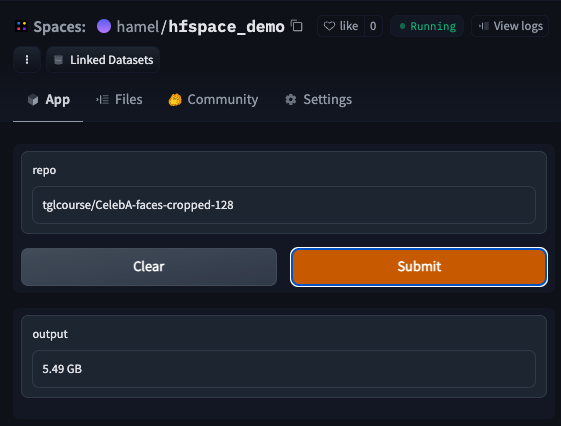The height and width of the screenshot is (426, 561).
Task: Submit the repo form
Action: click(419, 267)
